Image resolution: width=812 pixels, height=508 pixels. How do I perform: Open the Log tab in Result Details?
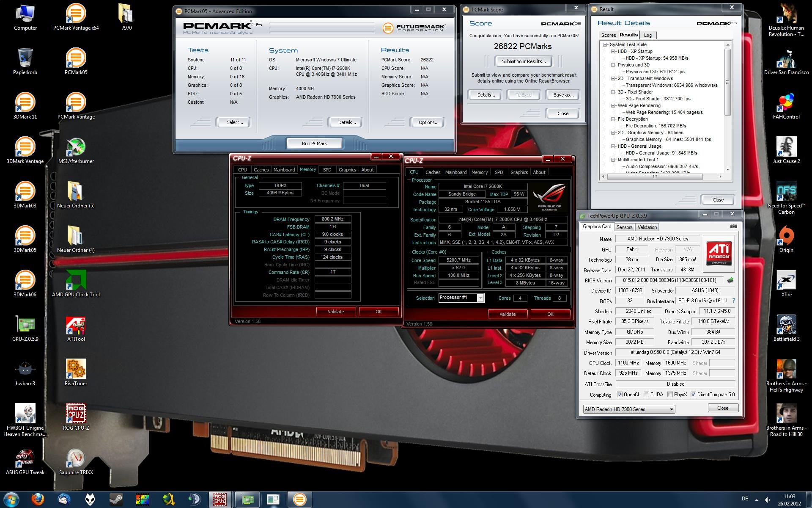[647, 35]
